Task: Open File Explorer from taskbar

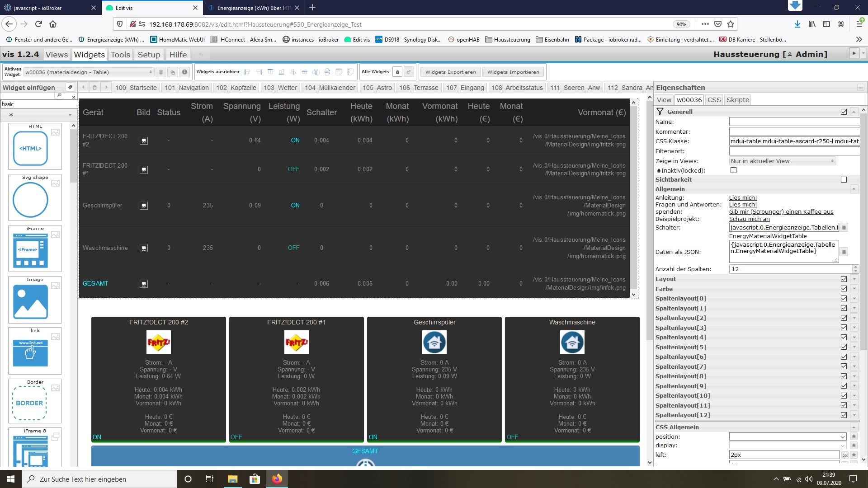Action: pyautogui.click(x=232, y=479)
